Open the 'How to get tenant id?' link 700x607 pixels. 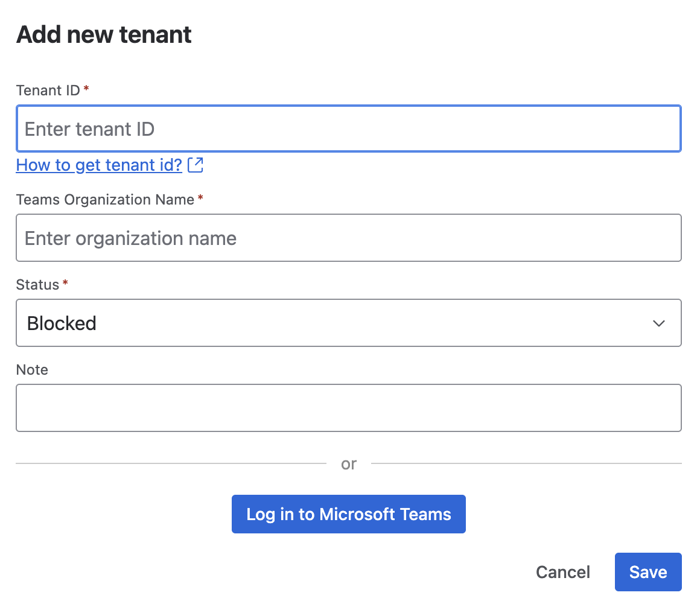99,165
